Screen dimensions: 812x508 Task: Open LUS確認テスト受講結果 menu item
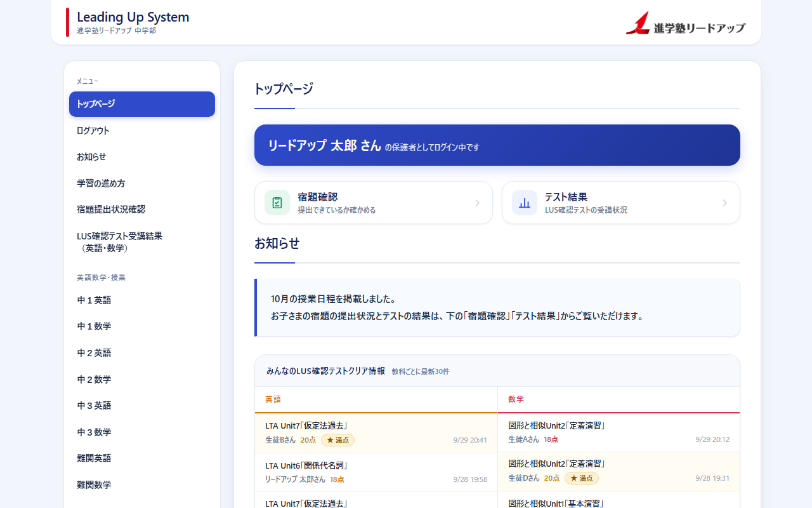[x=142, y=242]
